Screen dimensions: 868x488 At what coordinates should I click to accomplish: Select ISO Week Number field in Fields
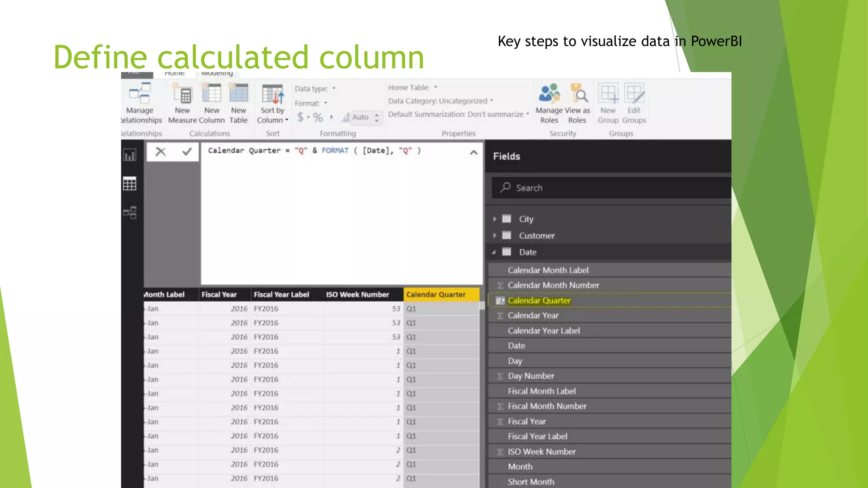click(609, 452)
